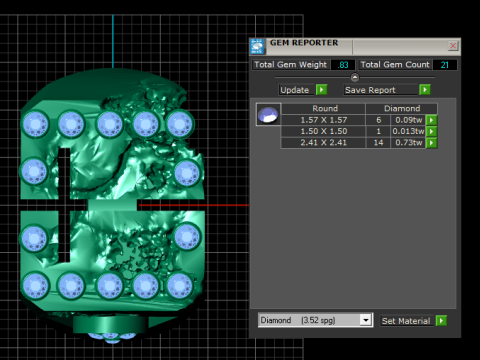
Task: Click the Total Gem Weight value .83
Action: coord(343,65)
